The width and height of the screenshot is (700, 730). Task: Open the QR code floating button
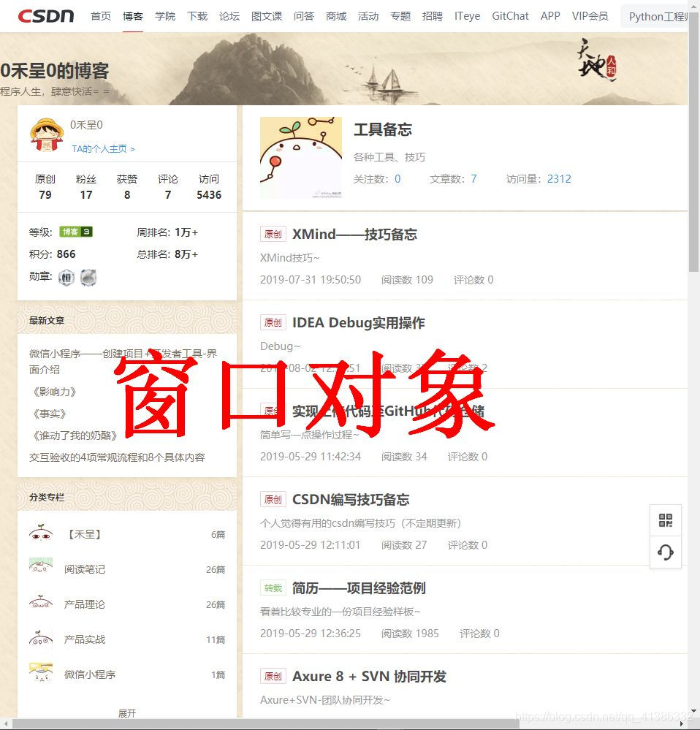[666, 520]
